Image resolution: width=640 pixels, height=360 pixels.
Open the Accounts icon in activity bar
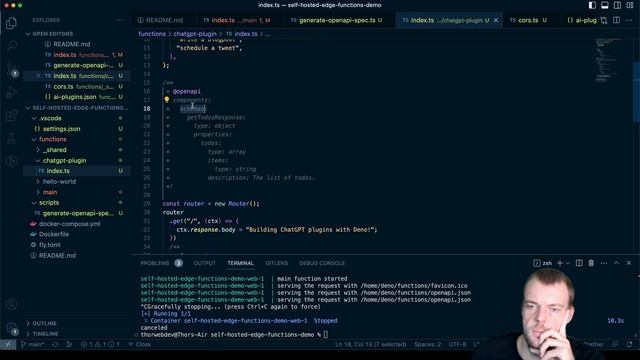pos(11,304)
